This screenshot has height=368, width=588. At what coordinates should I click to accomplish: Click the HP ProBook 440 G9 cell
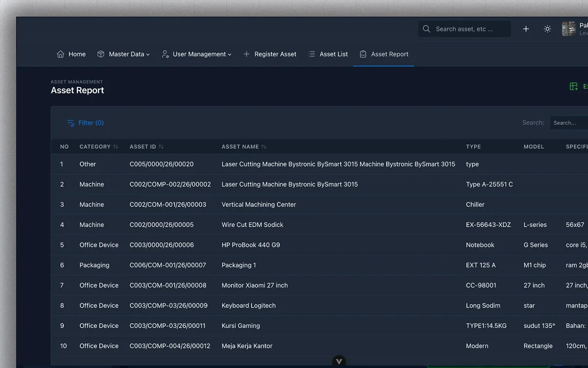(x=251, y=245)
